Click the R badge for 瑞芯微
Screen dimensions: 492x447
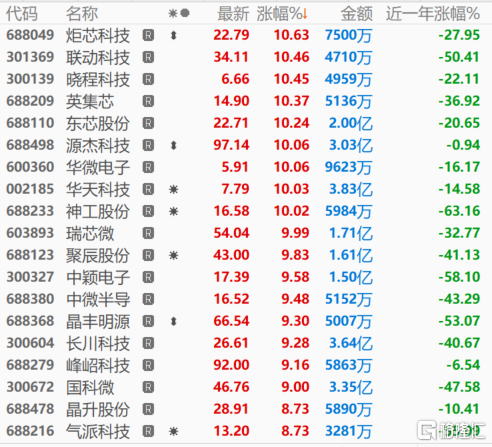[x=148, y=233]
